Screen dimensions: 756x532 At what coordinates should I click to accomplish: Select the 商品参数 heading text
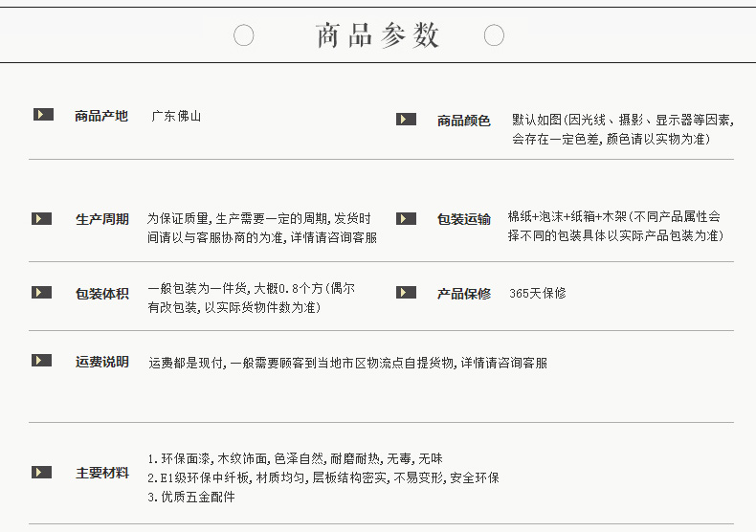(377, 35)
